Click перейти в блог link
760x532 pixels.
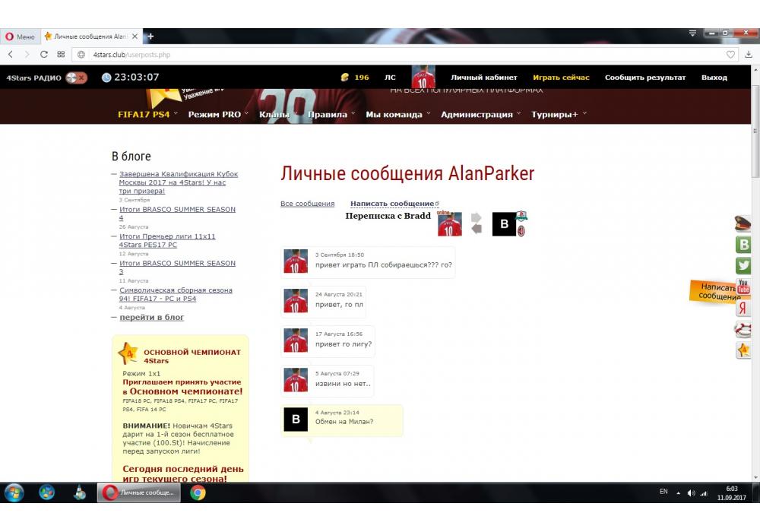click(x=152, y=317)
